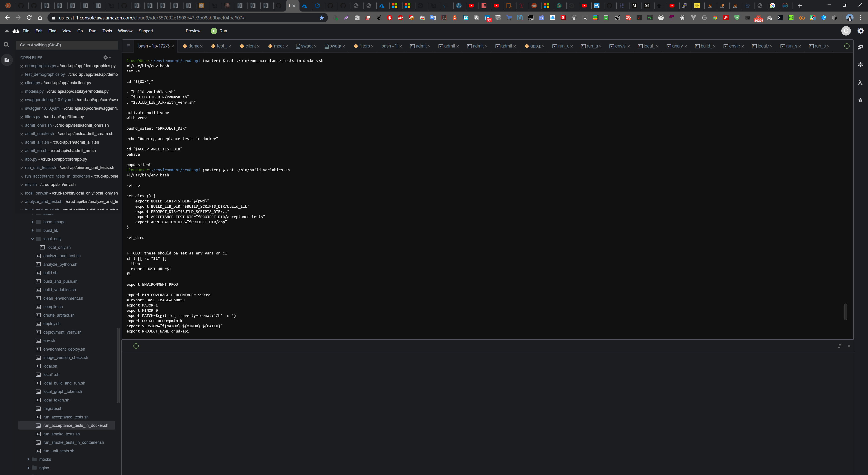Click the Go to Anything search field

pyautogui.click(x=67, y=45)
